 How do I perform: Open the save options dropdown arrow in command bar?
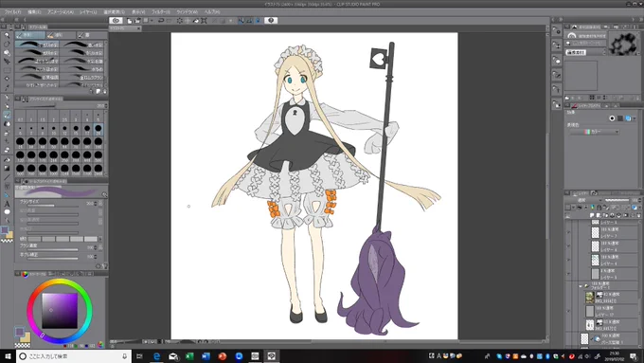point(152,21)
